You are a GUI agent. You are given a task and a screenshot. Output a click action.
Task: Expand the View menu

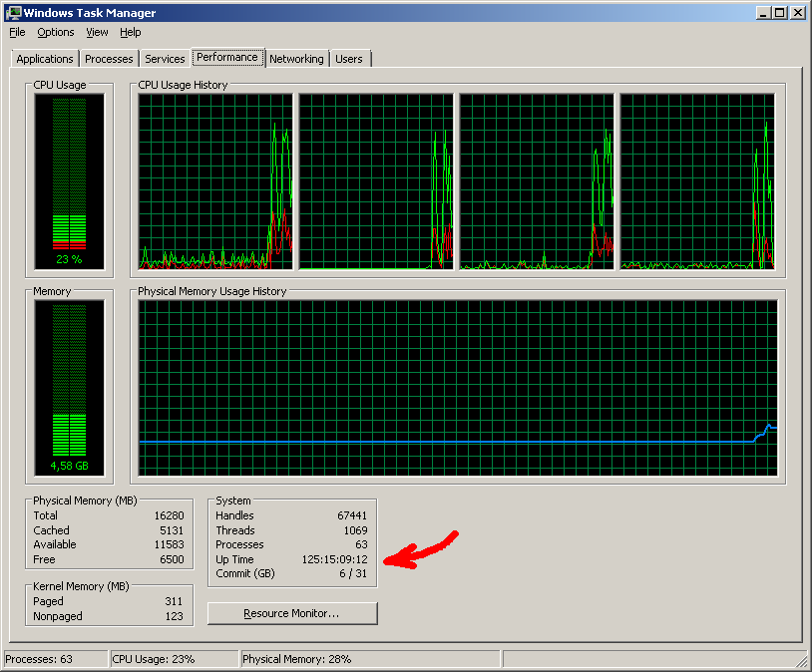click(97, 33)
